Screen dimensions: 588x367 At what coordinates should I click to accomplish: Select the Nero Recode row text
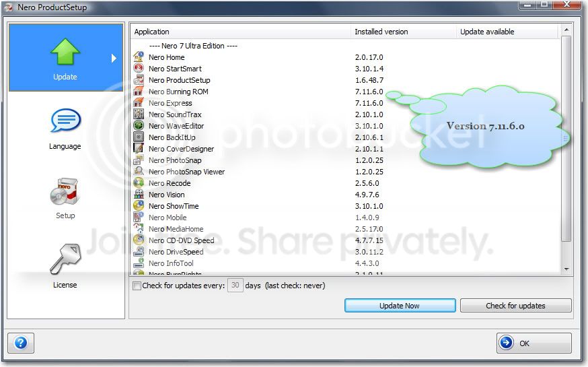[170, 183]
